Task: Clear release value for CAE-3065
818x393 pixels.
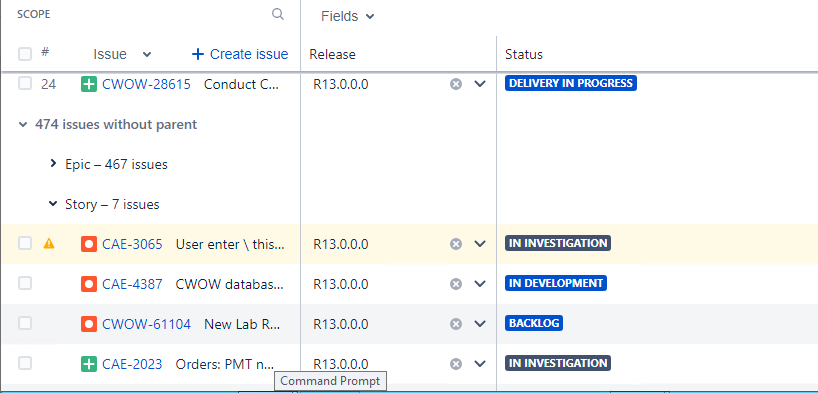Action: tap(456, 244)
